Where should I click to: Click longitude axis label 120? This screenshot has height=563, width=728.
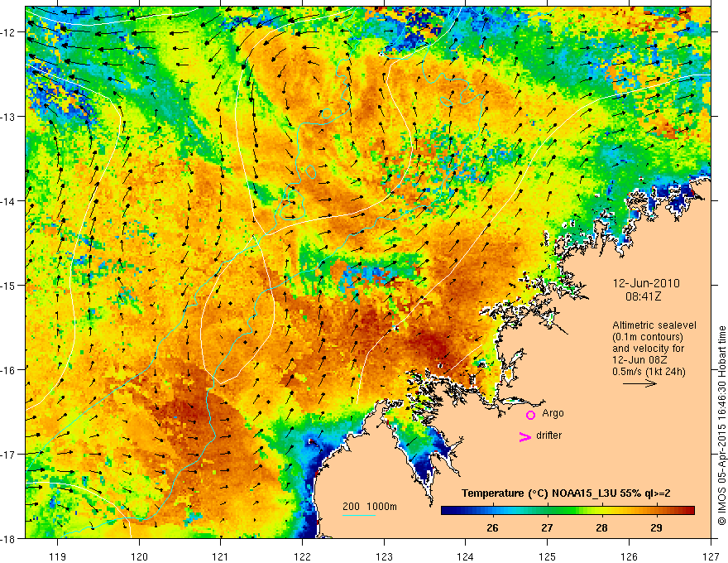(139, 556)
